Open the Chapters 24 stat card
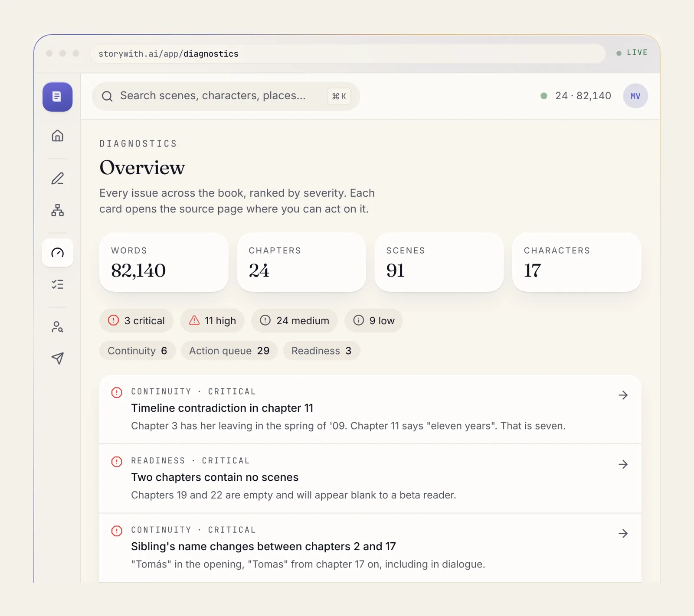This screenshot has height=616, width=694. coord(301,262)
